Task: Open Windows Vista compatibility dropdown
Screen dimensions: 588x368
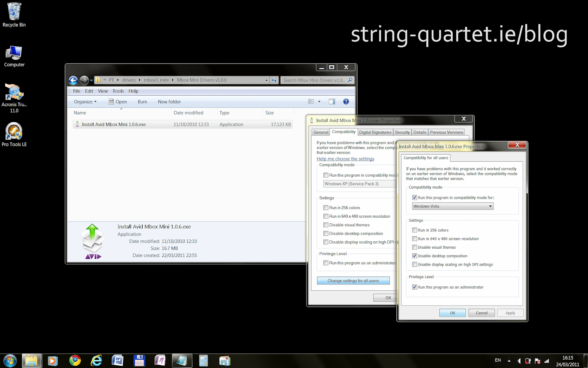Action: 453,206
